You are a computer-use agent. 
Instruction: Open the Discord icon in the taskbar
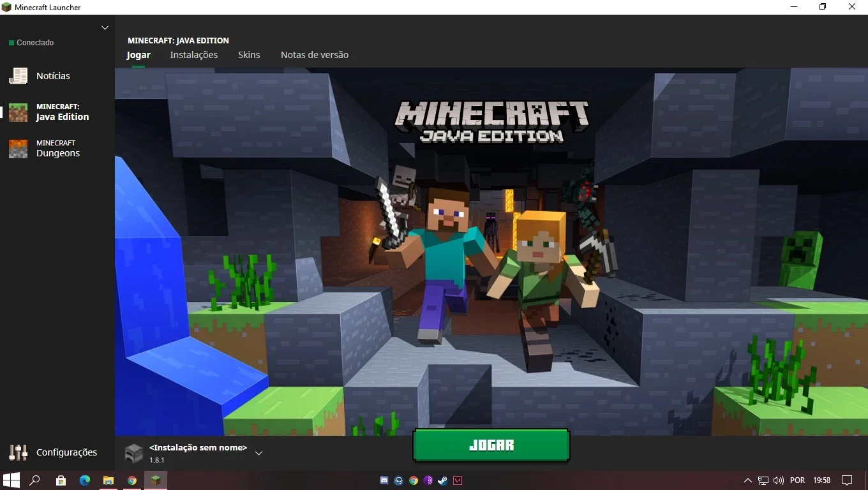(x=384, y=480)
